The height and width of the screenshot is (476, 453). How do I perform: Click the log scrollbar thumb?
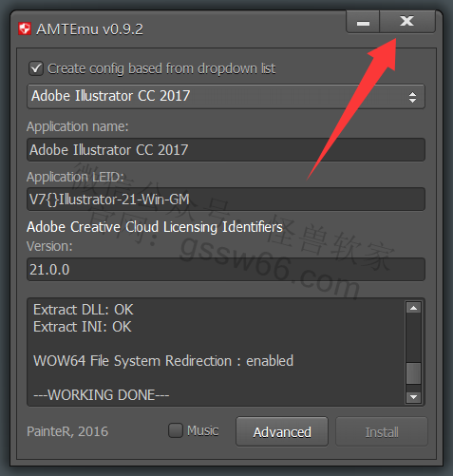[x=413, y=373]
